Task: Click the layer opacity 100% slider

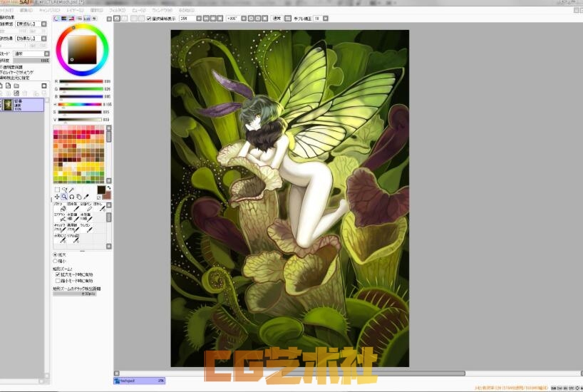Action: (31, 61)
